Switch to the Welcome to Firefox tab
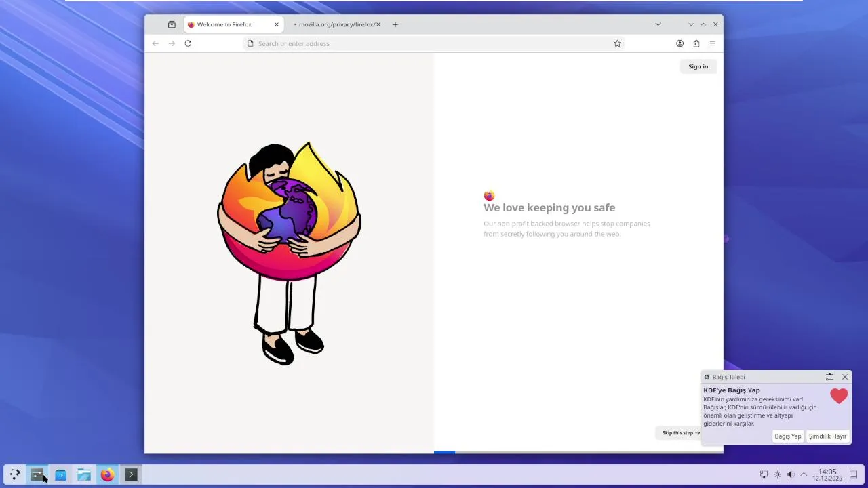This screenshot has width=868, height=488. tap(233, 24)
